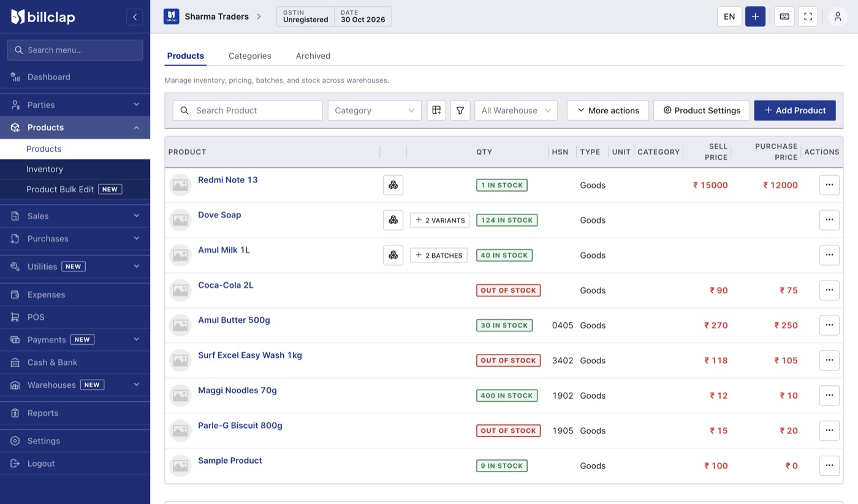Viewport: 858px width, 504px height.
Task: Open Reports in the sidebar
Action: coord(75,413)
